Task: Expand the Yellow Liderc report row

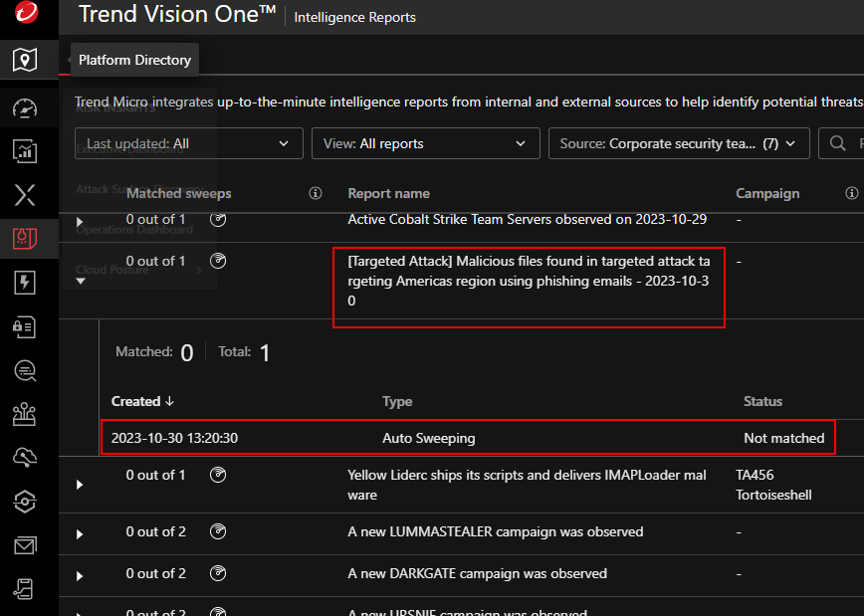Action: pyautogui.click(x=80, y=485)
